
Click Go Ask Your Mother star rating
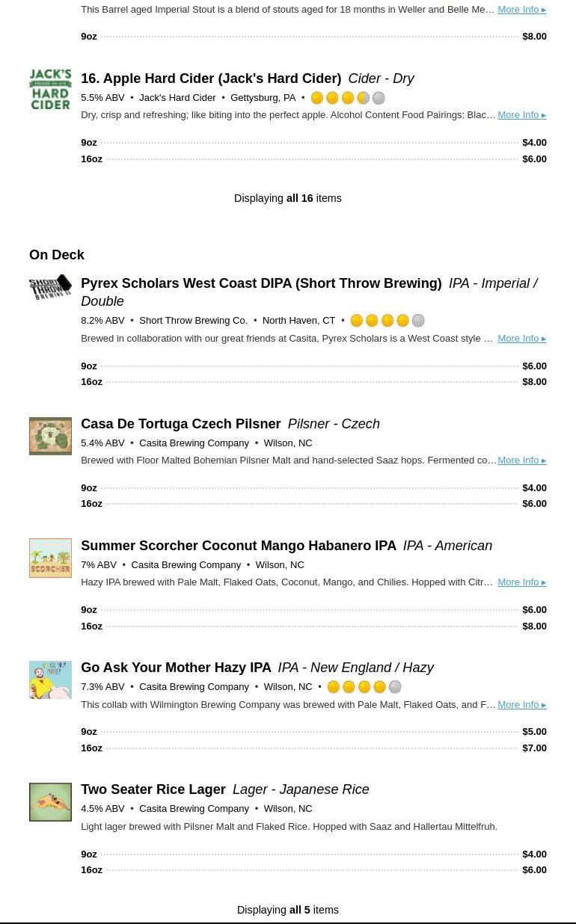[x=364, y=687]
